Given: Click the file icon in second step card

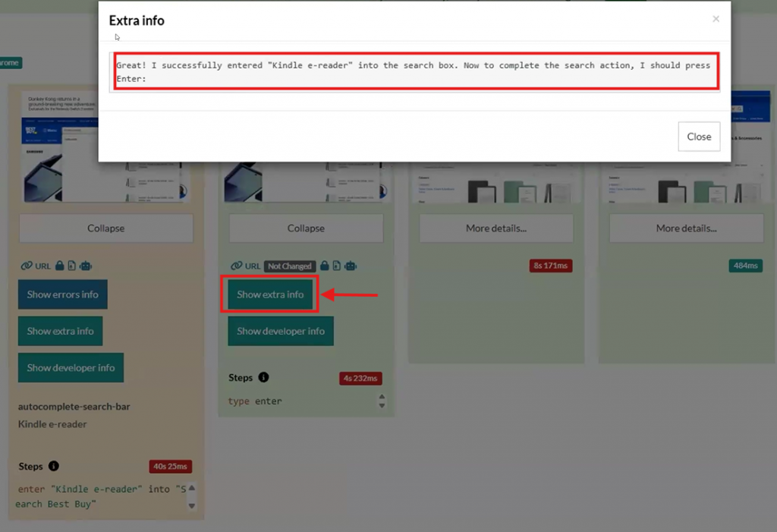Looking at the screenshot, I should coord(337,266).
